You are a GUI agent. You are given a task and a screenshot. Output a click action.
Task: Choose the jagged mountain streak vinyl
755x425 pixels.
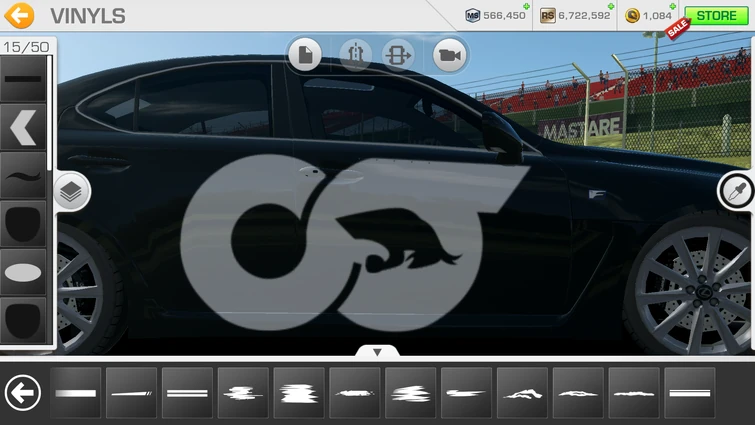[522, 393]
